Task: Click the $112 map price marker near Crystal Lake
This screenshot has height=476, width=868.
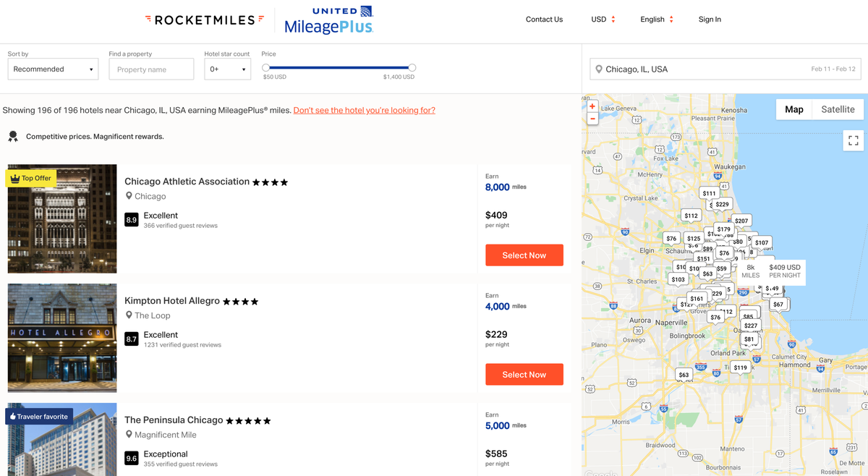Action: [x=692, y=216]
